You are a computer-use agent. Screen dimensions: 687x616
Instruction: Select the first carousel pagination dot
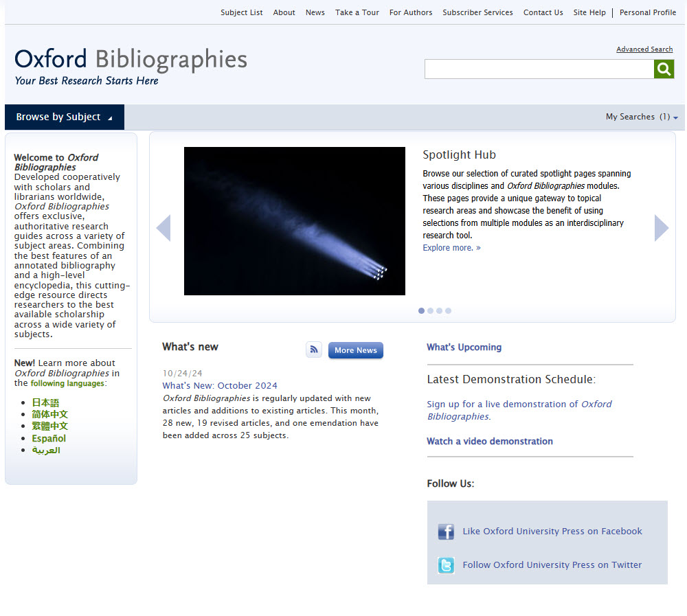point(421,310)
